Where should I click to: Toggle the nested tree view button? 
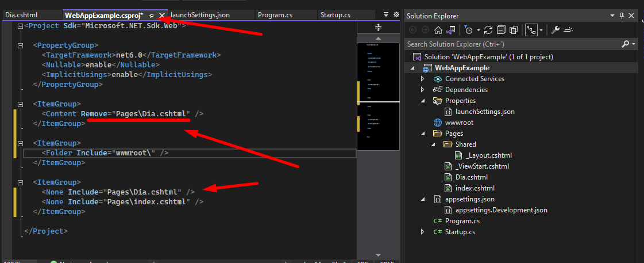[531, 29]
